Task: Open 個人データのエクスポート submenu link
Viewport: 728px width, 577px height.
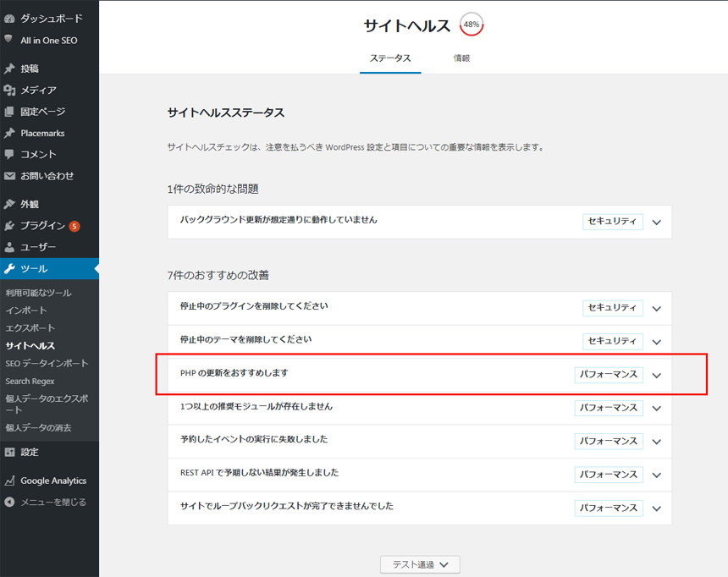Action: click(x=47, y=404)
